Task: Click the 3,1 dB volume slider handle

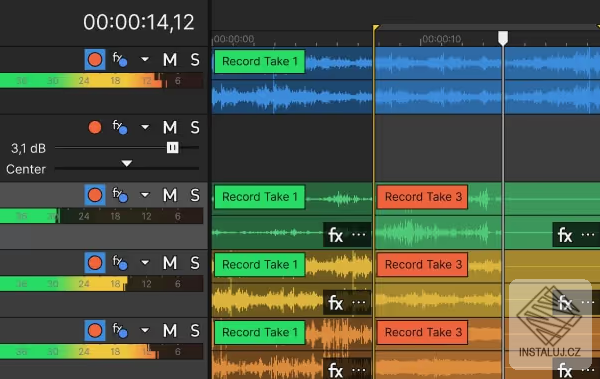Action: tap(173, 147)
